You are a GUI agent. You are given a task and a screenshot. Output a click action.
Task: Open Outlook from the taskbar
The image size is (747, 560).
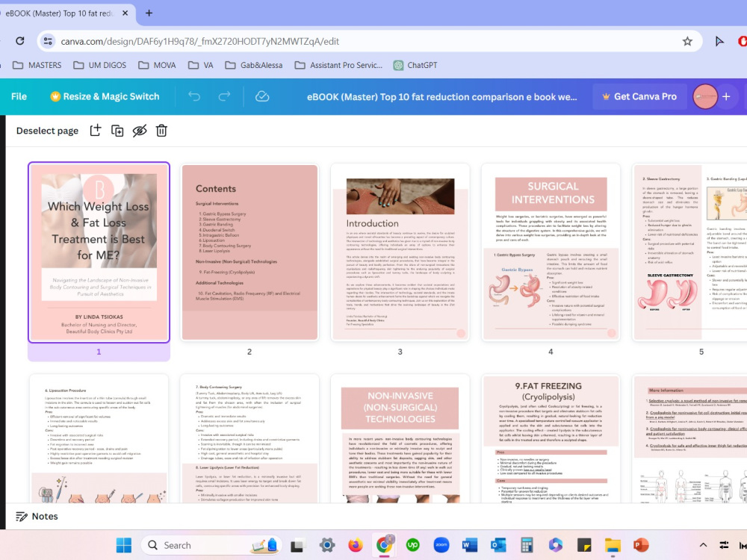(x=498, y=545)
